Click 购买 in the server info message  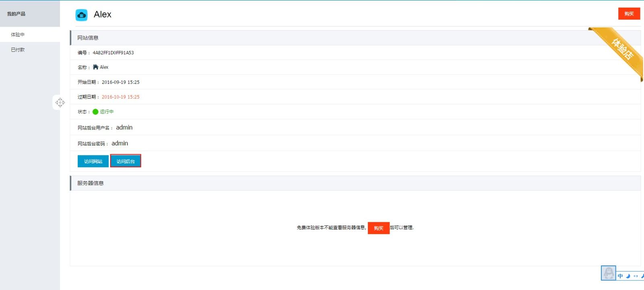(x=378, y=228)
